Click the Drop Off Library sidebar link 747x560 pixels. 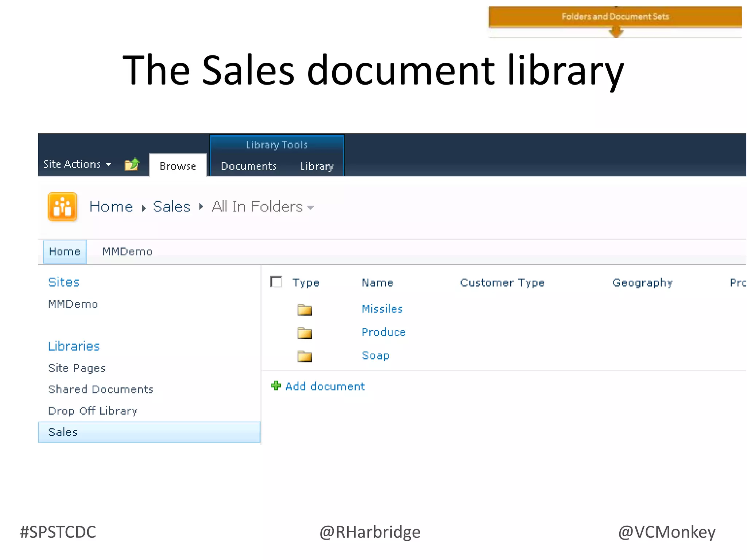click(x=93, y=411)
